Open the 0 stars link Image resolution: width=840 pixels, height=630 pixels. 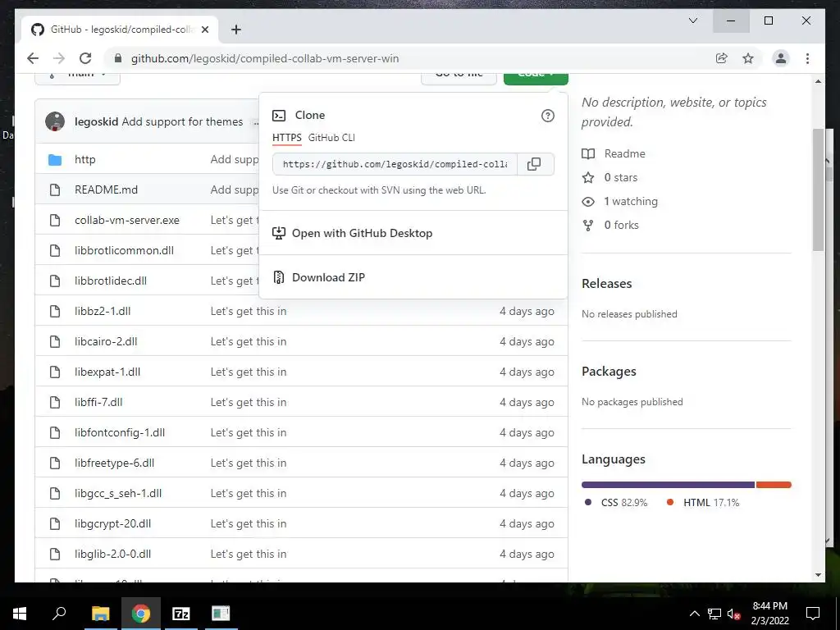(x=621, y=177)
